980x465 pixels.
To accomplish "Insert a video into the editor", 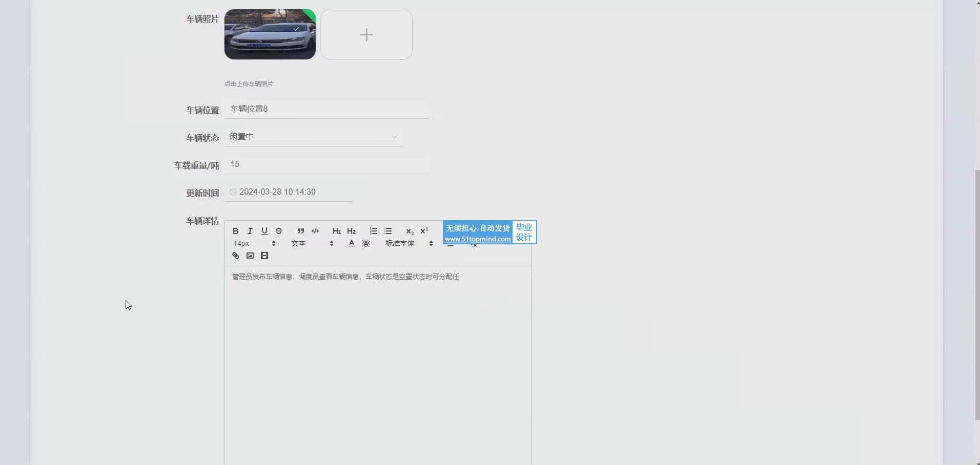I will pyautogui.click(x=264, y=256).
